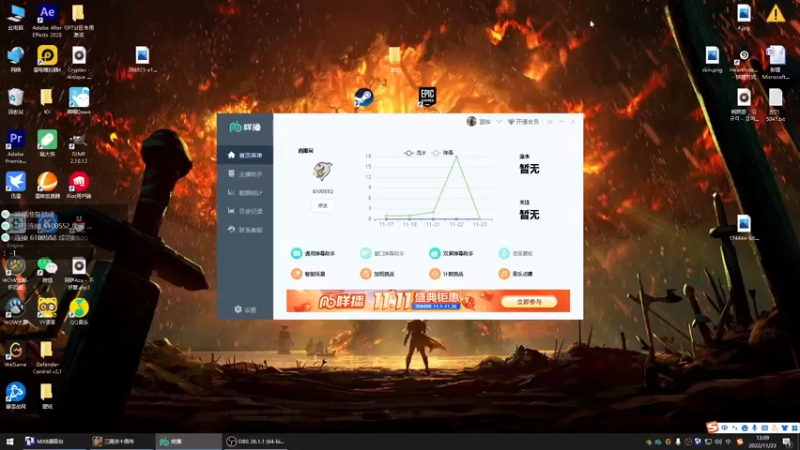Open the data statistics sidebar tab
Viewport: 800px width, 450px height.
point(245,192)
